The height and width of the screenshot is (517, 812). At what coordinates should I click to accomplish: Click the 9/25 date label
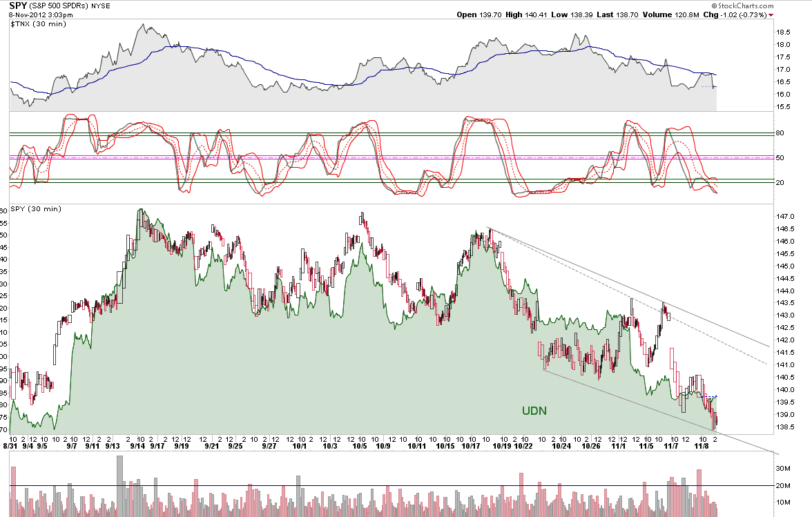click(235, 446)
